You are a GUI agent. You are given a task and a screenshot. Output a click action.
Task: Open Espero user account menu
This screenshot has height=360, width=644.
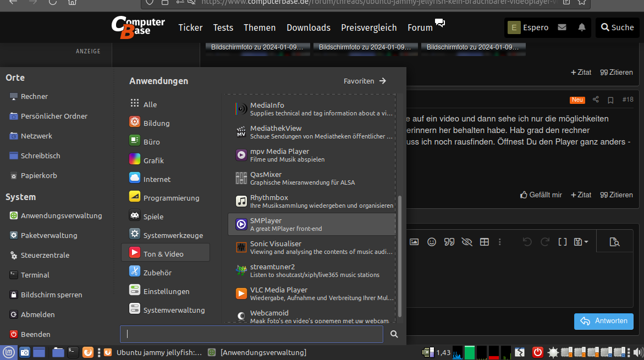pos(528,27)
